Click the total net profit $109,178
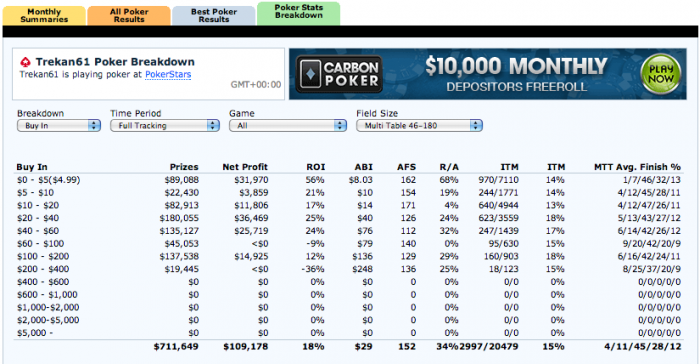 click(x=246, y=347)
